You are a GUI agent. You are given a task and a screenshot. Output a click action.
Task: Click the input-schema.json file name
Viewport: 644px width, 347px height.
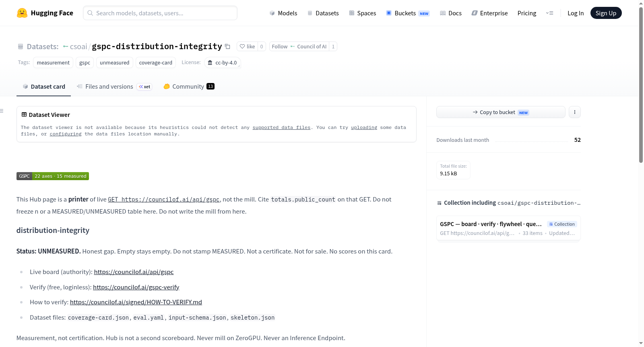tap(197, 318)
